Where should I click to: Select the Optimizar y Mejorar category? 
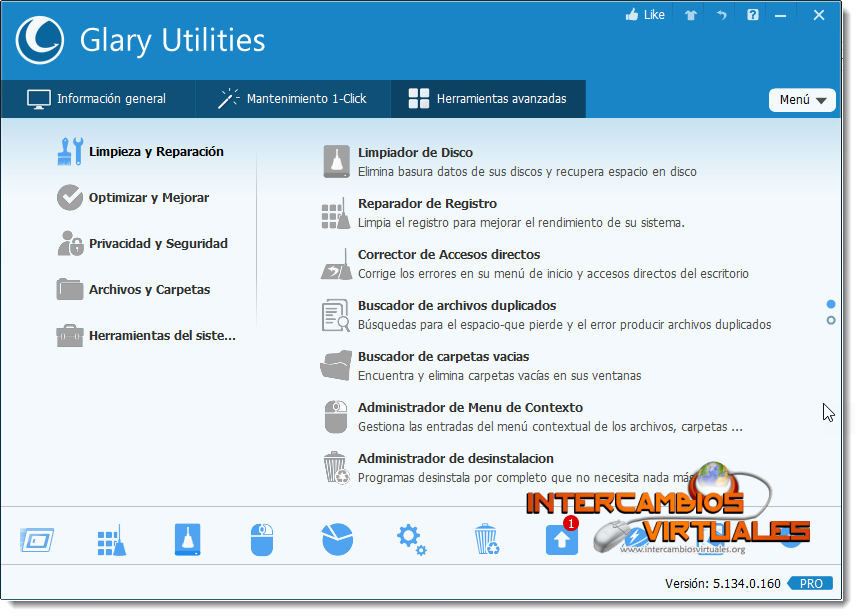click(x=149, y=197)
